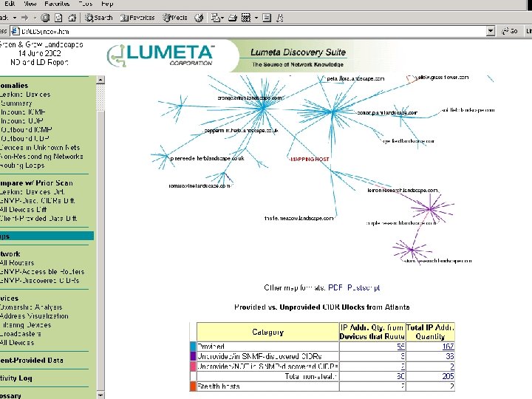
Task: Click the purple Unprovided/in SNMP-discovered swatch
Action: (x=193, y=356)
